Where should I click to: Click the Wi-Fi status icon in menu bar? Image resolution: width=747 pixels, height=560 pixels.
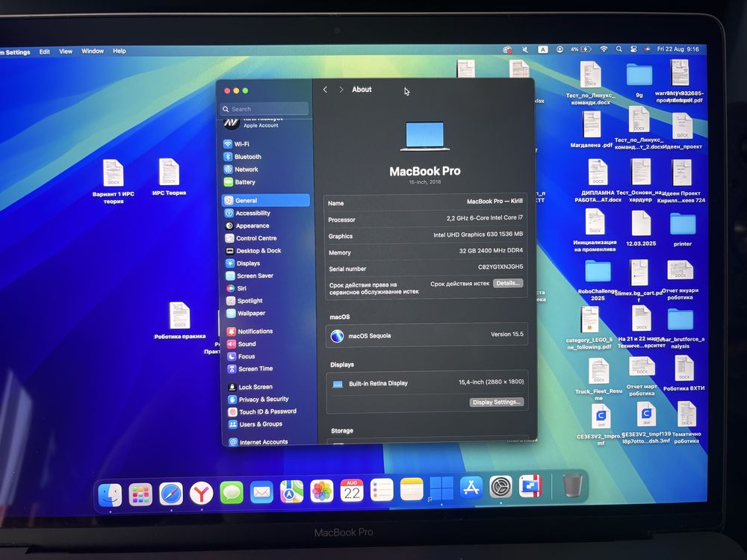point(604,49)
